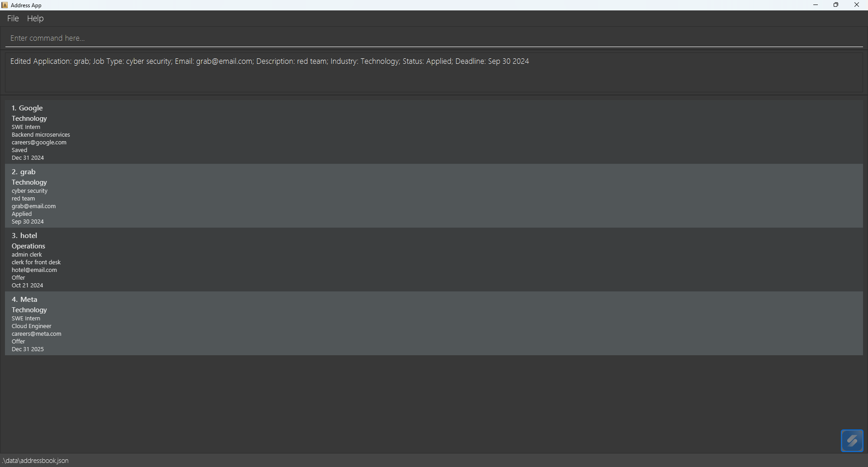Select the grab application entry title
The height and width of the screenshot is (467, 868).
(x=24, y=172)
